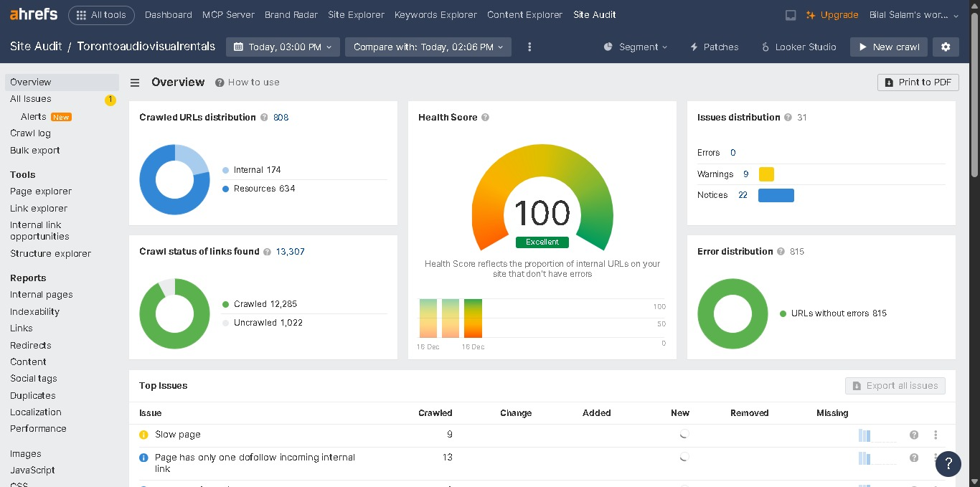The width and height of the screenshot is (980, 487).
Task: Click the blue Notices bar
Action: [776, 195]
